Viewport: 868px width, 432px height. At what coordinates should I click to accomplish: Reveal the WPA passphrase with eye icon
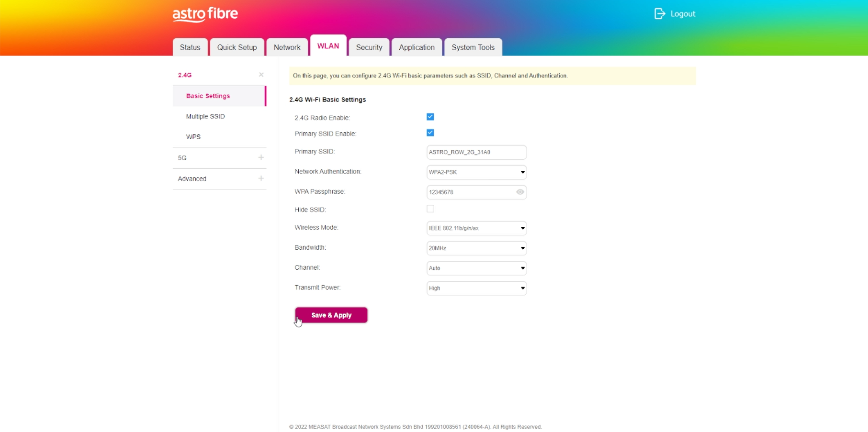click(520, 192)
